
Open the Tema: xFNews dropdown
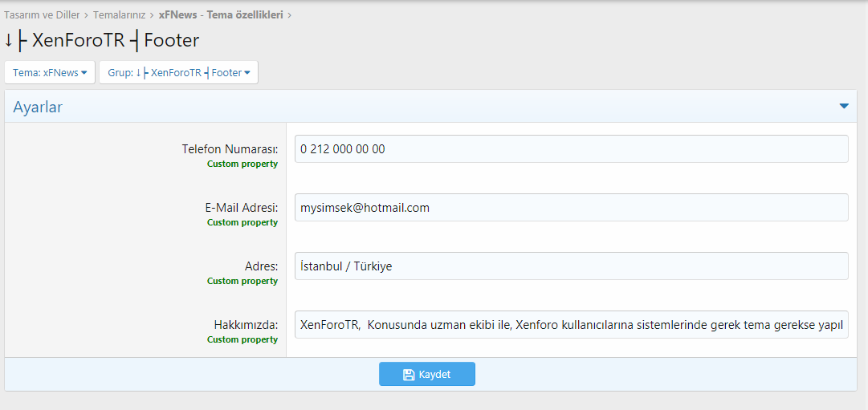click(50, 72)
